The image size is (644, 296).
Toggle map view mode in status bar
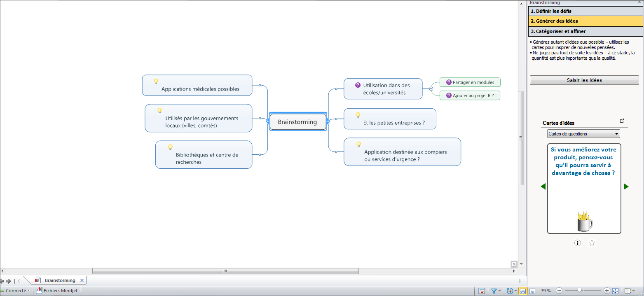pyautogui.click(x=522, y=291)
